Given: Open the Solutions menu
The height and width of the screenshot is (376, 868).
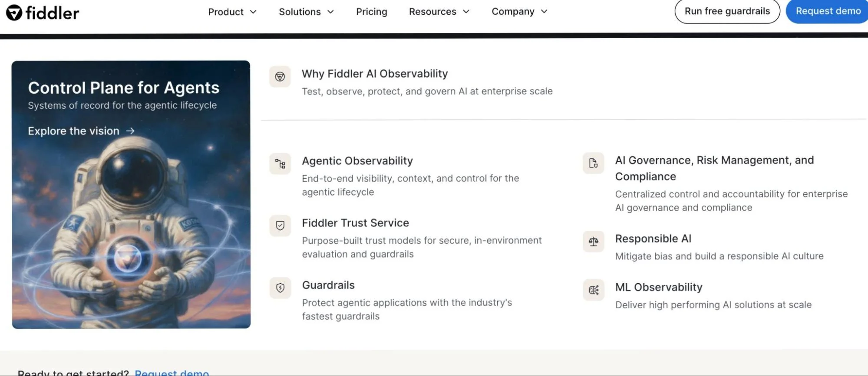Looking at the screenshot, I should point(307,12).
